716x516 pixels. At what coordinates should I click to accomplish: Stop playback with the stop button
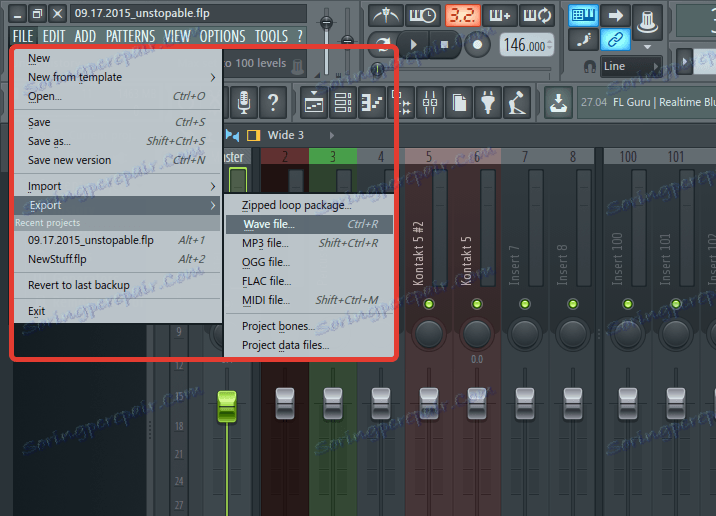pos(444,44)
